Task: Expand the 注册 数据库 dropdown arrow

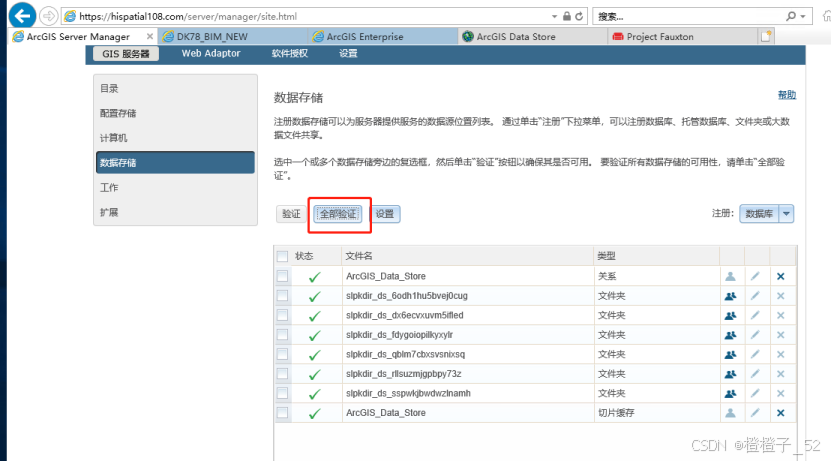Action: [786, 214]
